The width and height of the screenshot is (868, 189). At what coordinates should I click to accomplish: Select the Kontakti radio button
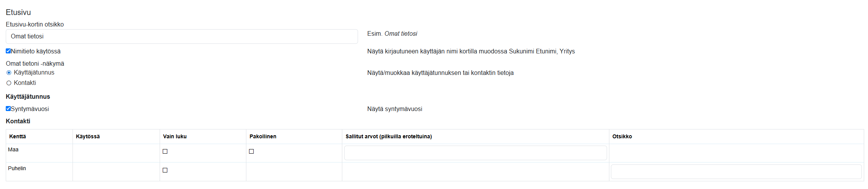9,83
